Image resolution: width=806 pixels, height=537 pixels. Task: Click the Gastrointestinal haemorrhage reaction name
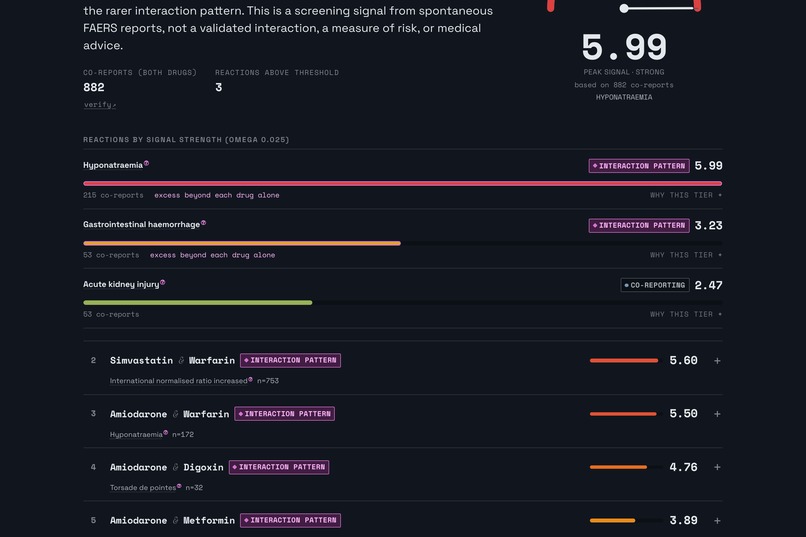pyautogui.click(x=141, y=225)
